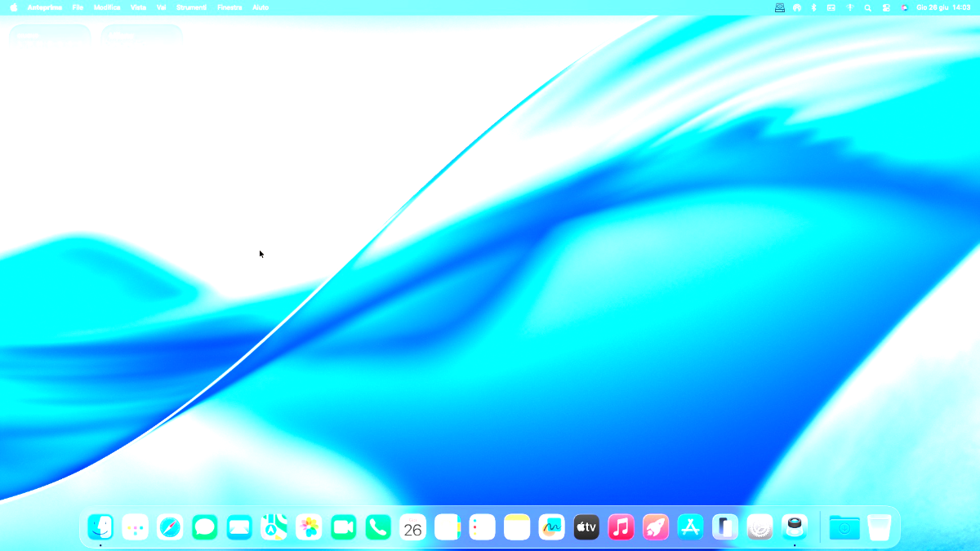980x551 pixels.
Task: Open Mail from the Dock
Action: [x=239, y=527]
